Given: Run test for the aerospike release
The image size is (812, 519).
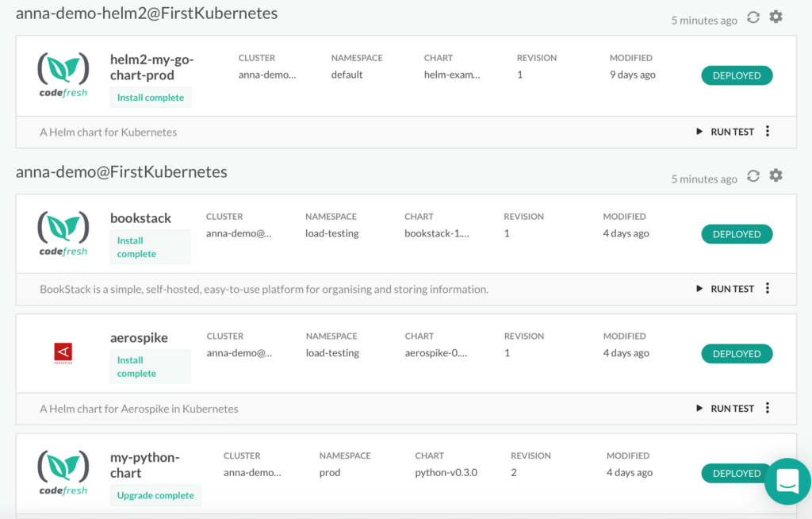Looking at the screenshot, I should 726,409.
